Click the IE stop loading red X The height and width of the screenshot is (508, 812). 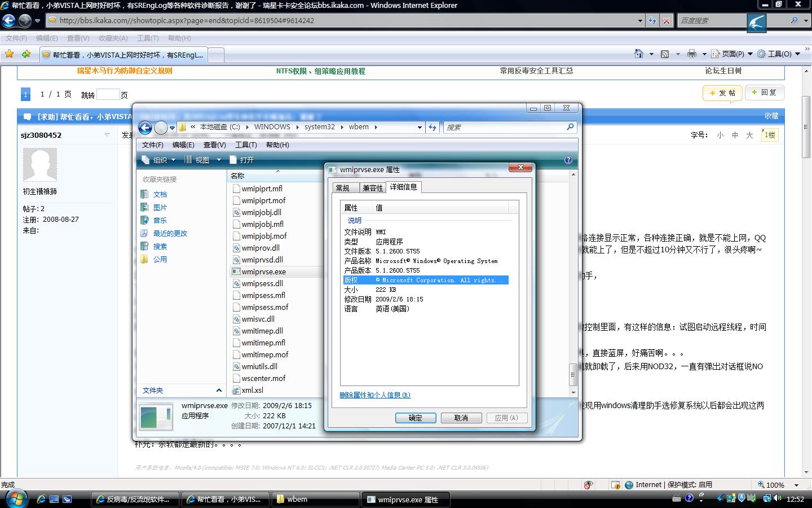pos(666,21)
